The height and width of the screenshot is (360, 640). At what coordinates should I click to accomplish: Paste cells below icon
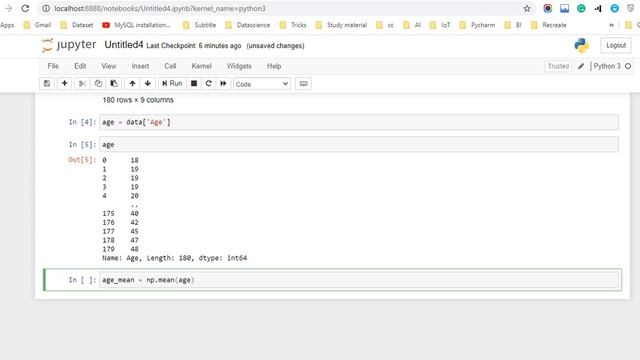tap(113, 84)
